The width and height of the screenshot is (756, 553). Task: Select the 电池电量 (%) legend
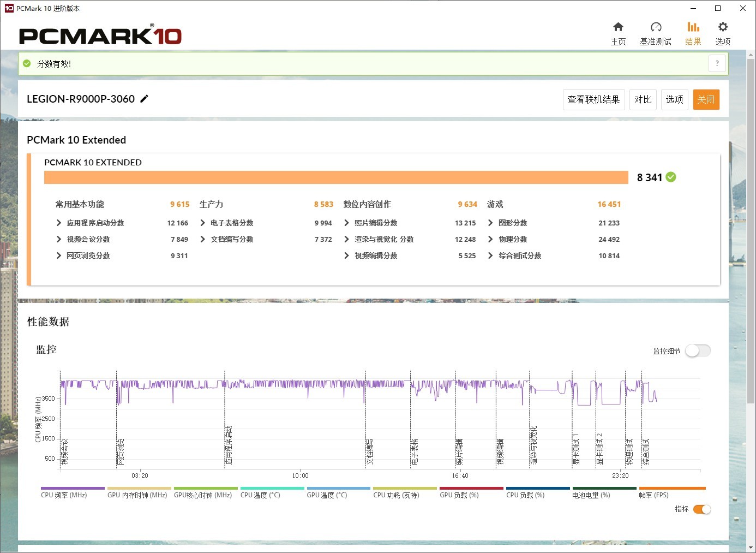pos(604,493)
